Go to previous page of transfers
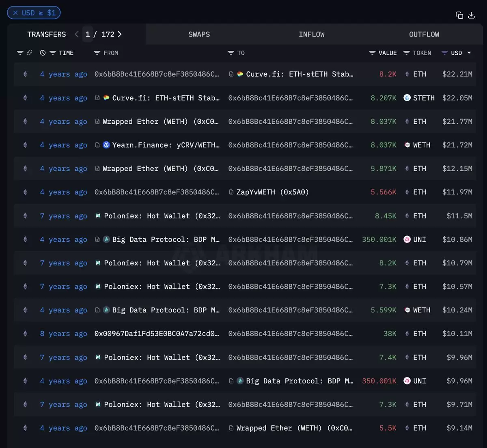This screenshot has width=487, height=448. pyautogui.click(x=77, y=34)
